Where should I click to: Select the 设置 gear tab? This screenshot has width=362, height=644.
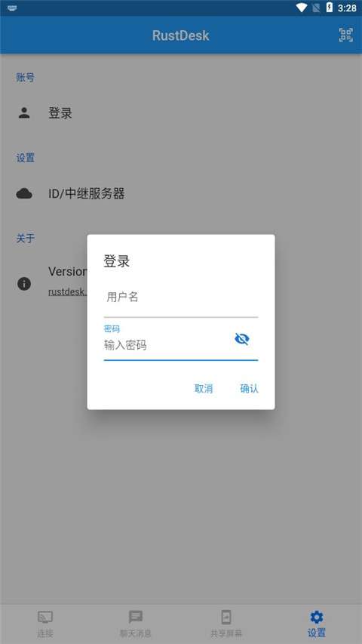pos(317,624)
